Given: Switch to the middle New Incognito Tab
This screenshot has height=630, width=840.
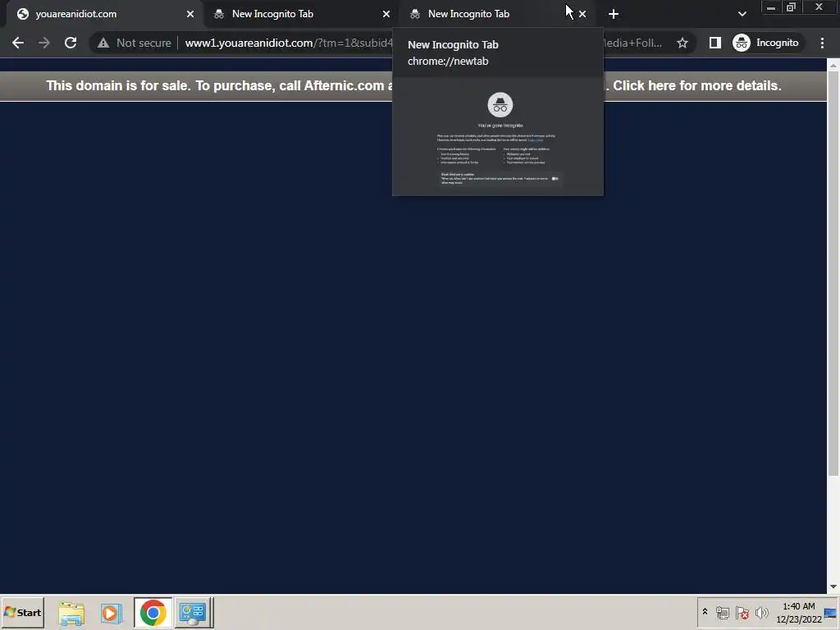Looking at the screenshot, I should 300,14.
